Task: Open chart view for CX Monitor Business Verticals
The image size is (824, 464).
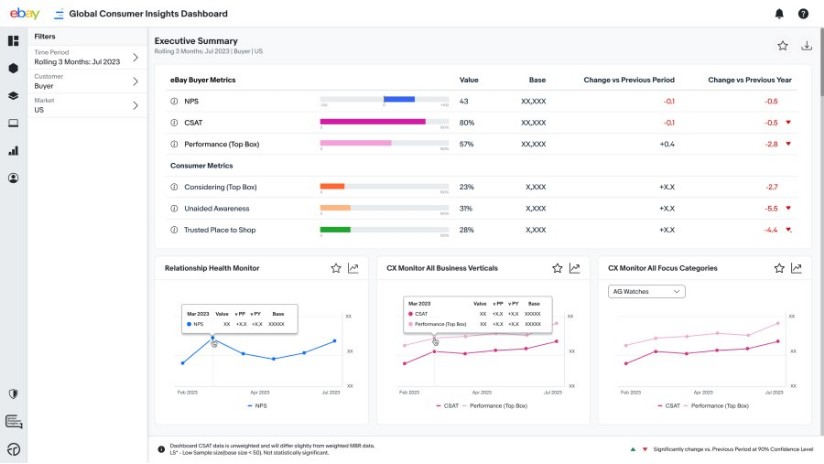Action: pyautogui.click(x=575, y=268)
